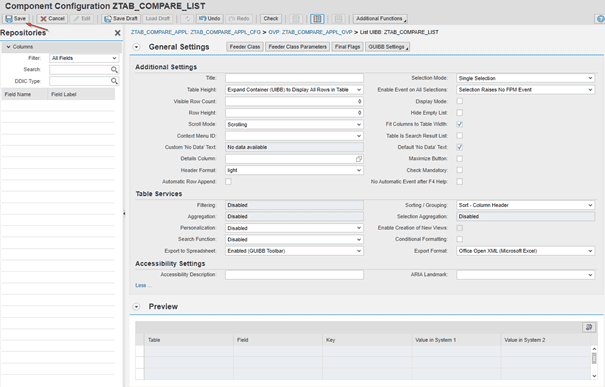Open the Filter All Fields dropdown
605x387 pixels.
point(84,58)
